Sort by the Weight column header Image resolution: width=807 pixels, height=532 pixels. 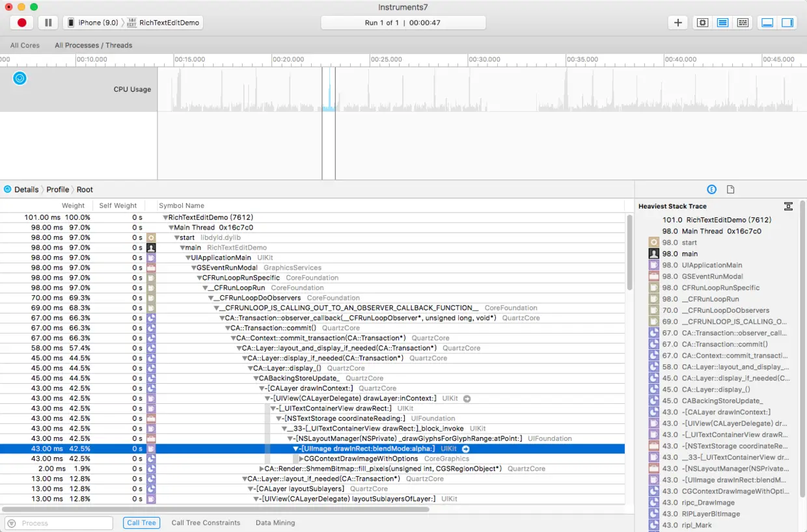point(73,206)
